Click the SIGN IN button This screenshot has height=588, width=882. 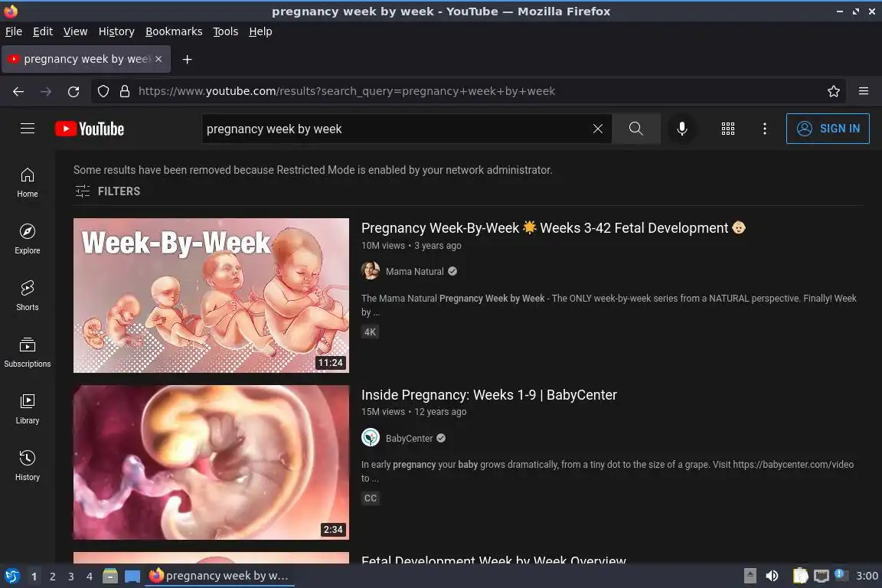[x=828, y=129]
